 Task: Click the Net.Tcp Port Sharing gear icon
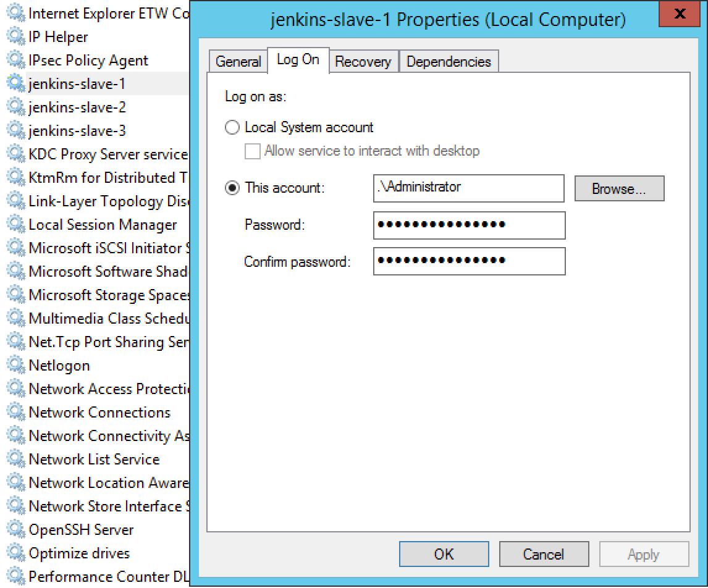click(x=16, y=342)
